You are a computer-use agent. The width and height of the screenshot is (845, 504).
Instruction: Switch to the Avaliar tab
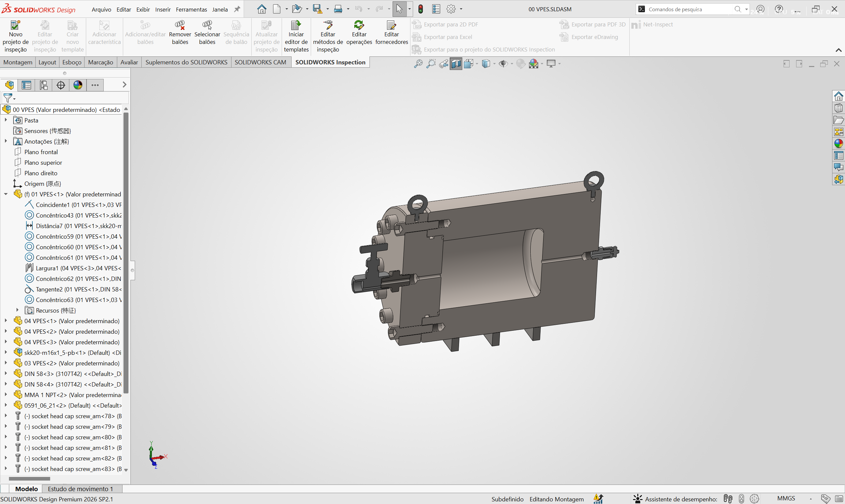[129, 62]
